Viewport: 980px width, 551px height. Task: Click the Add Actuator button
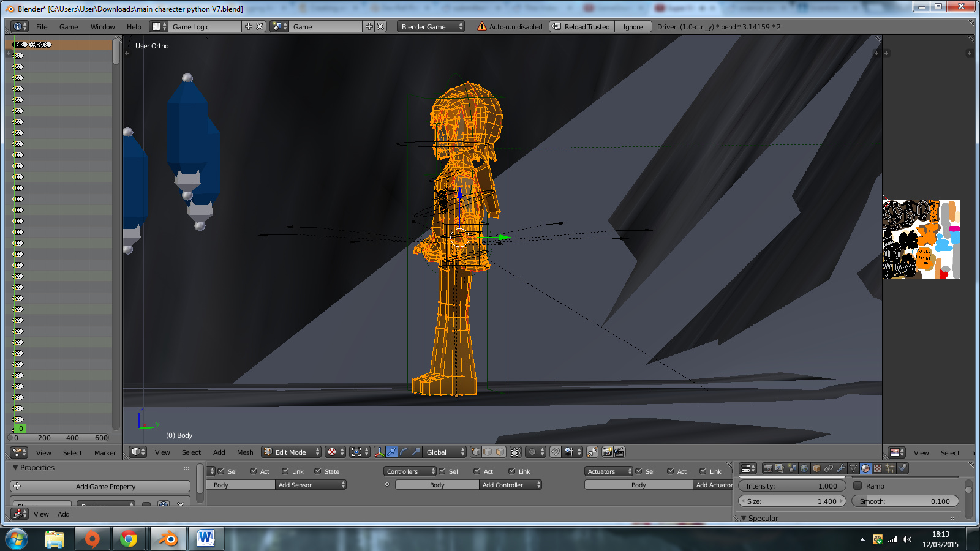[x=714, y=485]
